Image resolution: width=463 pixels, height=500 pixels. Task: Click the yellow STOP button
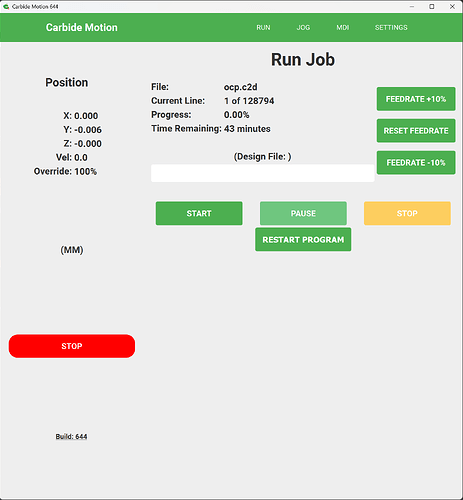click(x=407, y=213)
